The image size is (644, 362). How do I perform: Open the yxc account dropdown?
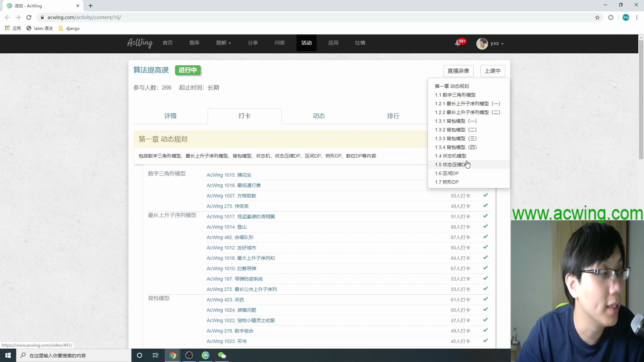click(x=490, y=44)
